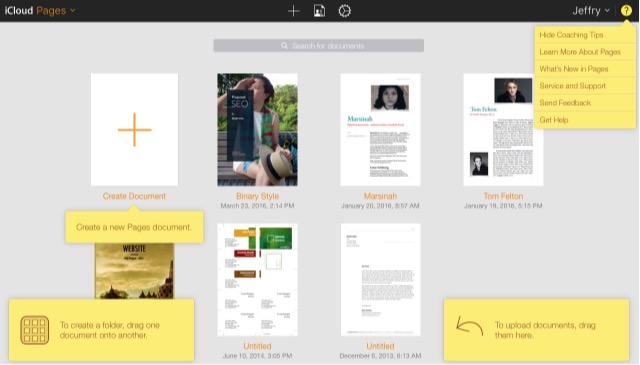Click the upload document icon in toolbar
Screen dimensions: 640x365
point(319,11)
